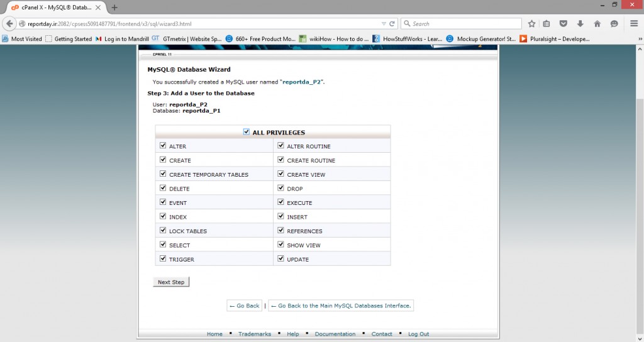Untick the SHOW VIEW privilege
Viewport: 644px width, 342px height.
tap(281, 245)
